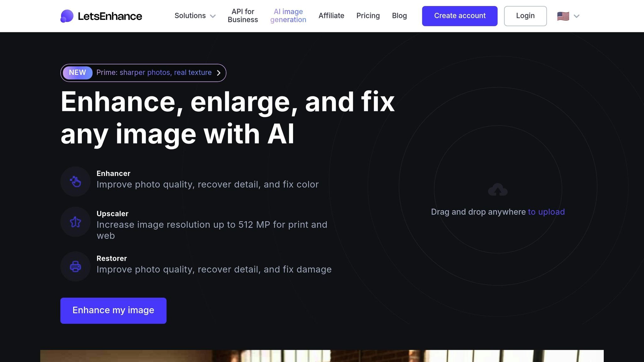Click the NEW badge
The width and height of the screenshot is (644, 362).
(77, 73)
